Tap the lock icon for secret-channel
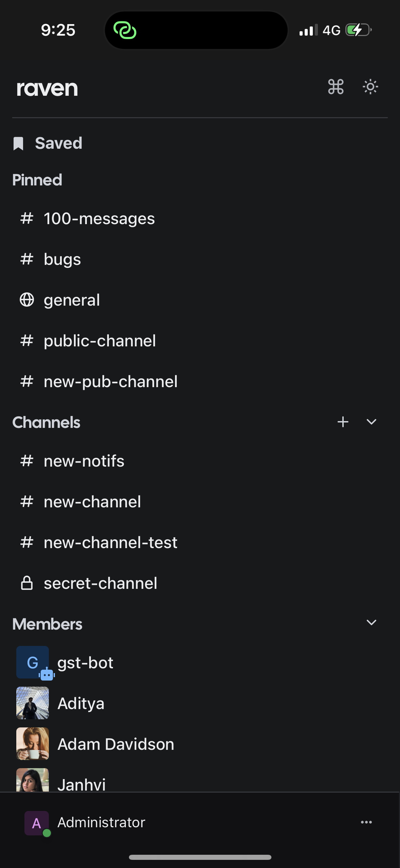The width and height of the screenshot is (400, 868). [x=27, y=583]
